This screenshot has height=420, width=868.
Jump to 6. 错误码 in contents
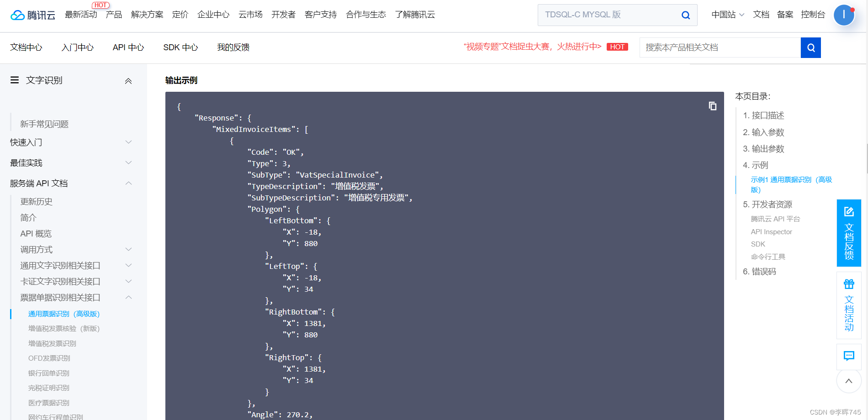(x=759, y=272)
